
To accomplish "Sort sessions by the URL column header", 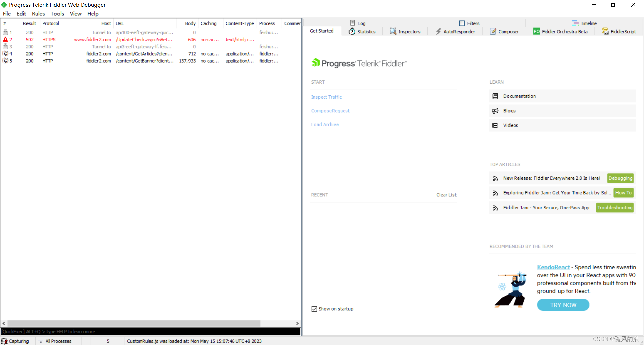I will coord(145,23).
